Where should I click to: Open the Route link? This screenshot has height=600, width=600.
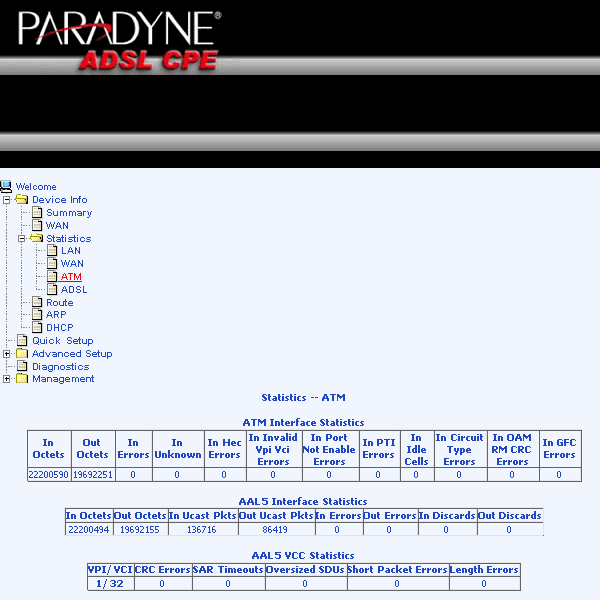[x=60, y=303]
